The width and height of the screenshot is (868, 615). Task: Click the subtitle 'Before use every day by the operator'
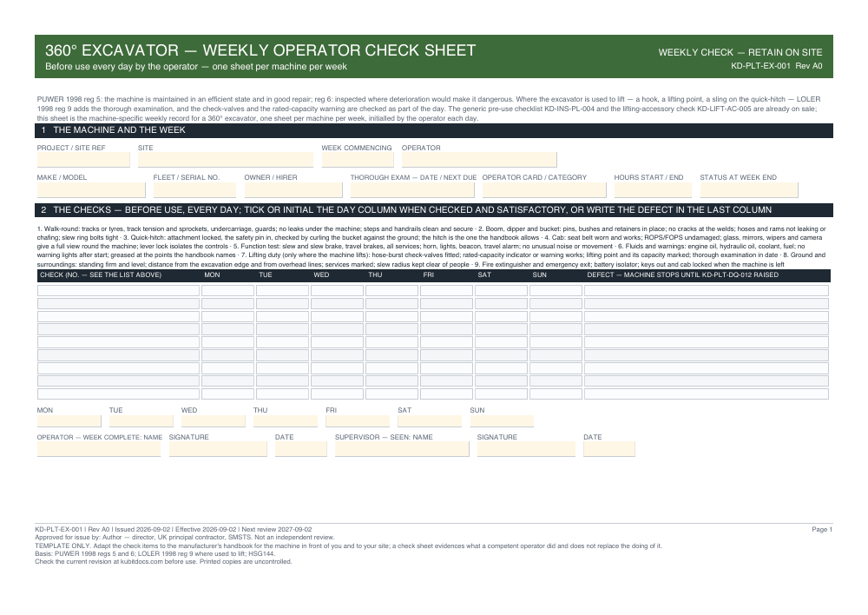click(196, 67)
